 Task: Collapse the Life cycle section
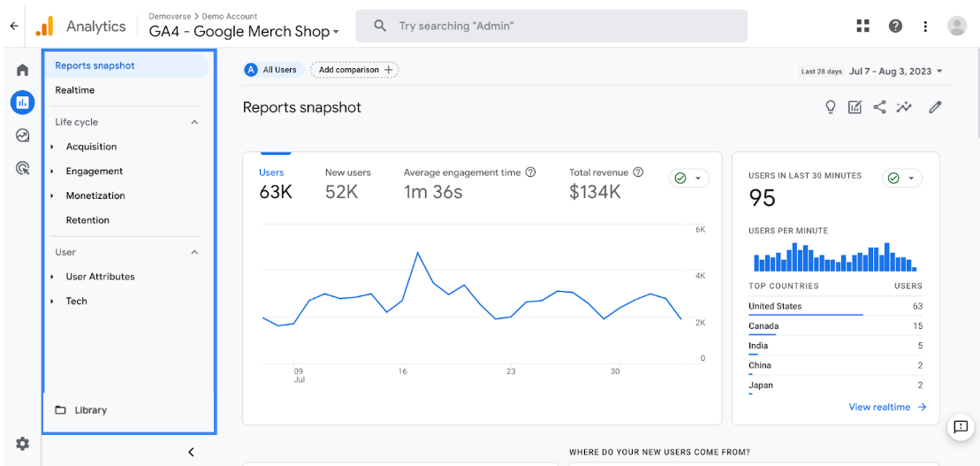point(194,122)
